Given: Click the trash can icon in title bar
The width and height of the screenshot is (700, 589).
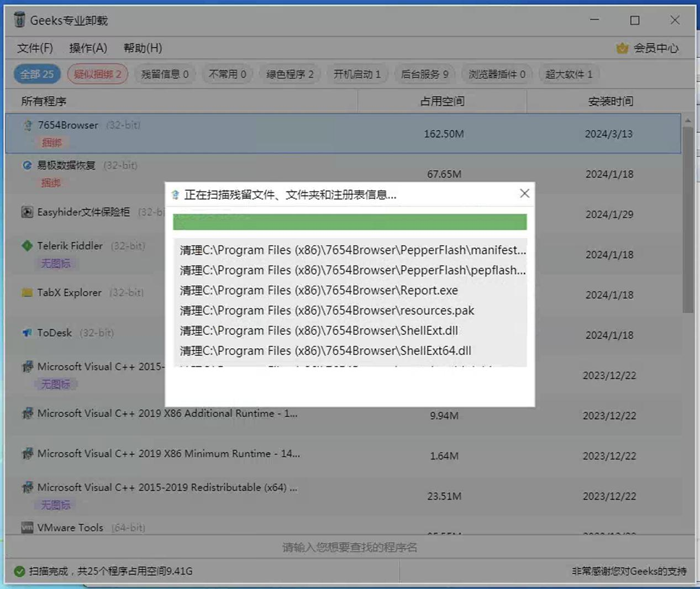Looking at the screenshot, I should (x=20, y=20).
